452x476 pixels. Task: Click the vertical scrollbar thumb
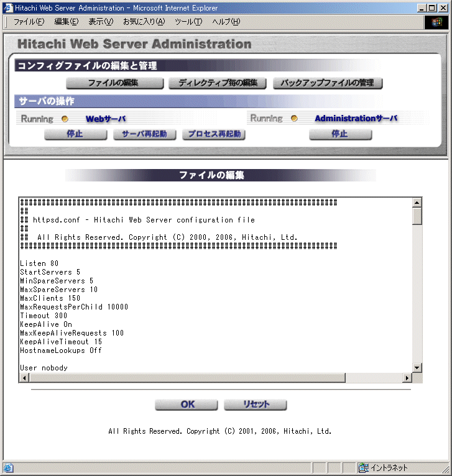click(x=417, y=216)
